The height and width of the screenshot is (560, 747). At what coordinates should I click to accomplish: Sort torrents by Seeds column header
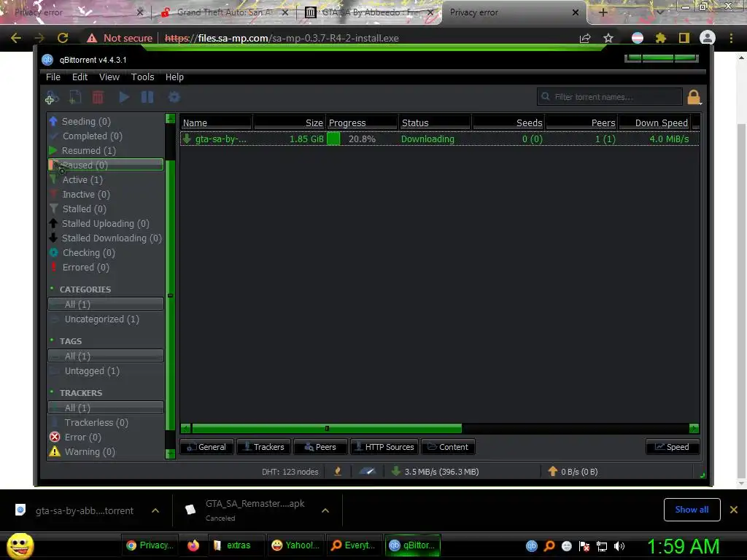pos(508,122)
